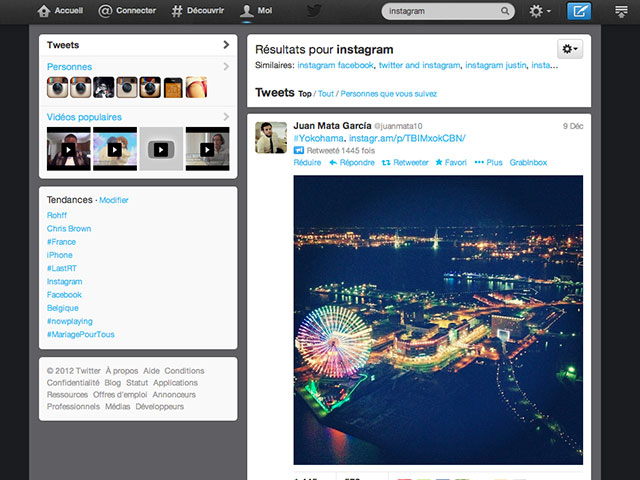Screen dimensions: 640x480
Task: Open À propos footer link
Action: coord(122,371)
